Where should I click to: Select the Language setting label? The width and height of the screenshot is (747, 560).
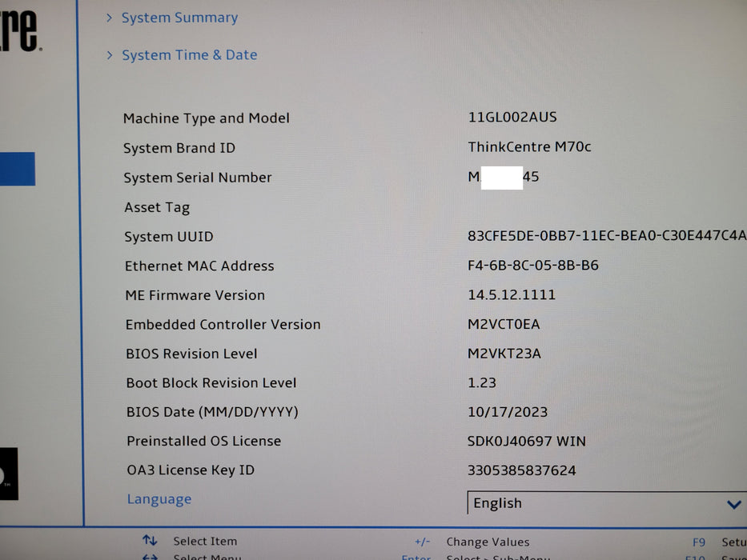pyautogui.click(x=159, y=499)
